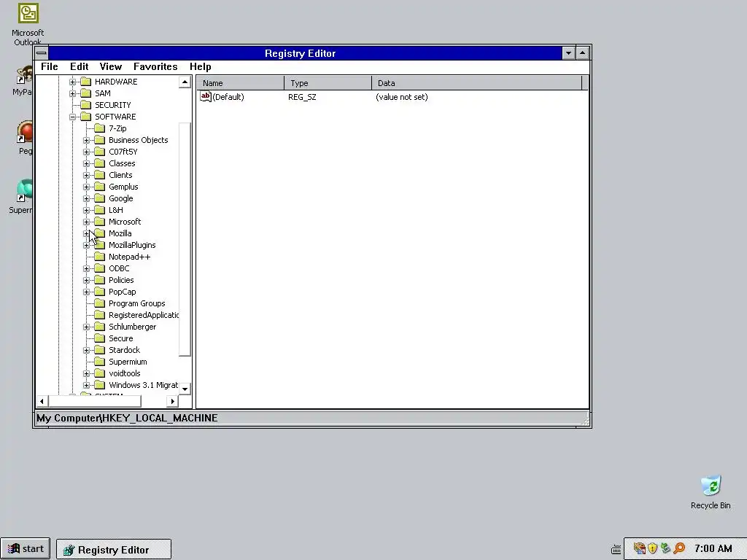Viewport: 747px width, 560px height.
Task: Select the Mozilla key label
Action: coord(120,233)
